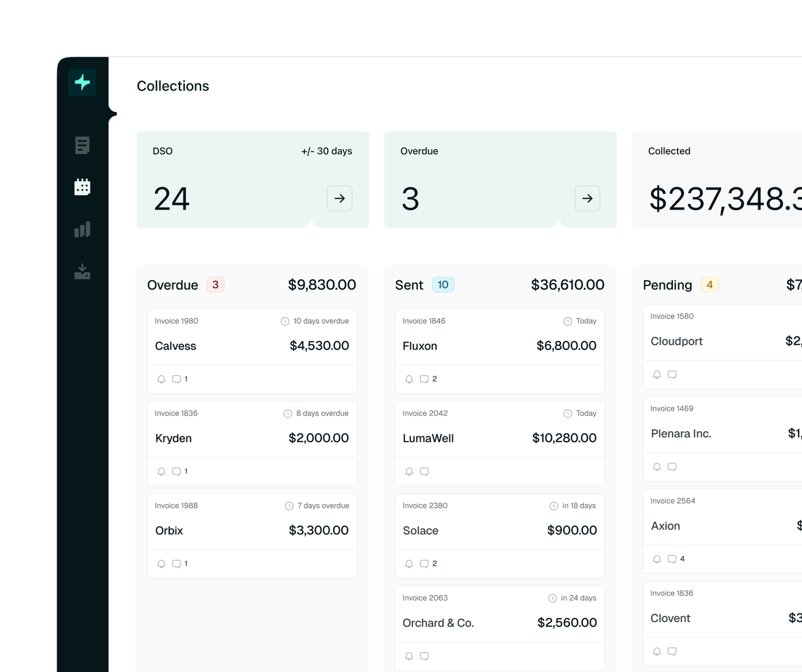This screenshot has height=672, width=802.
Task: Open comments on Orbix invoice
Action: coord(176,564)
